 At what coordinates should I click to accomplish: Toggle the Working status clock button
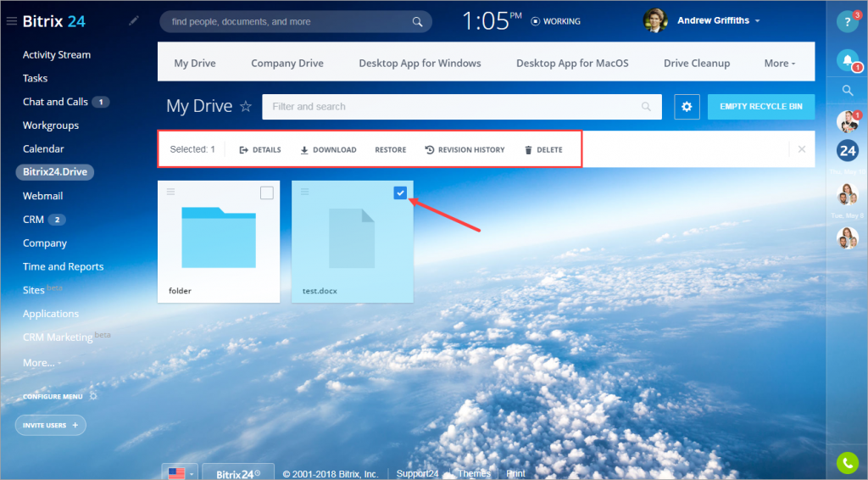pyautogui.click(x=556, y=21)
